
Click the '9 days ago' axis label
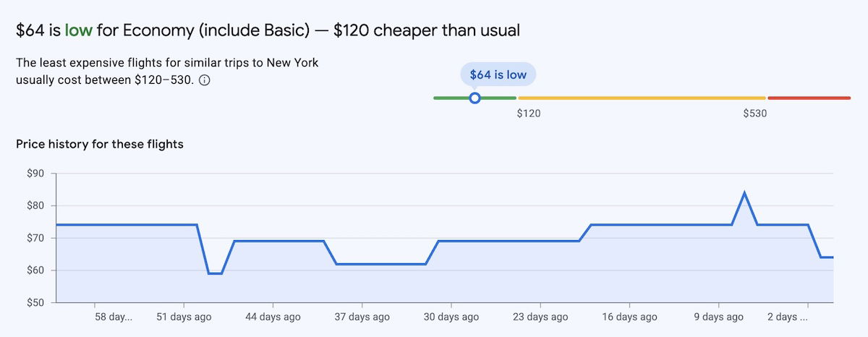coord(719,317)
